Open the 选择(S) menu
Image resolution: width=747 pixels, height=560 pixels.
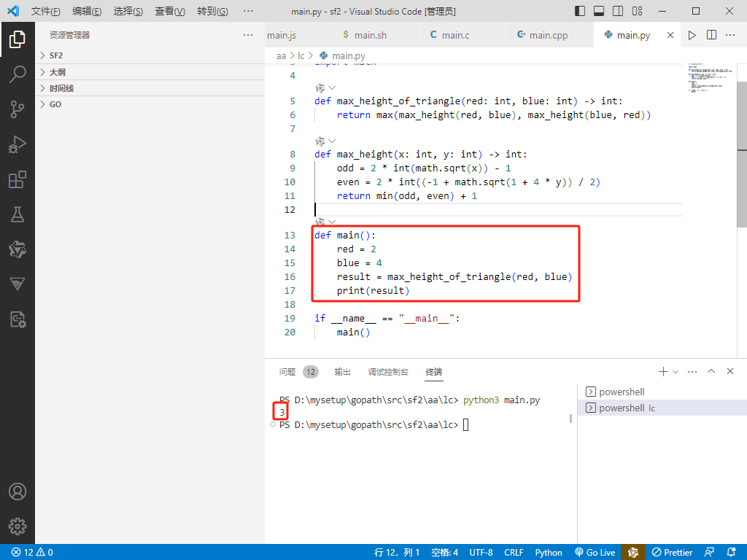(128, 11)
